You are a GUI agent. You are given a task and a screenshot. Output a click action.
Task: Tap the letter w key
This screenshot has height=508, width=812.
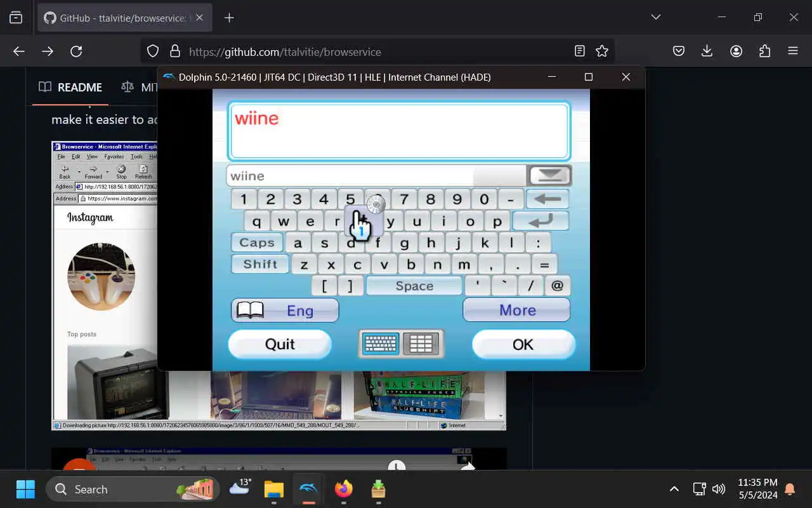(284, 221)
